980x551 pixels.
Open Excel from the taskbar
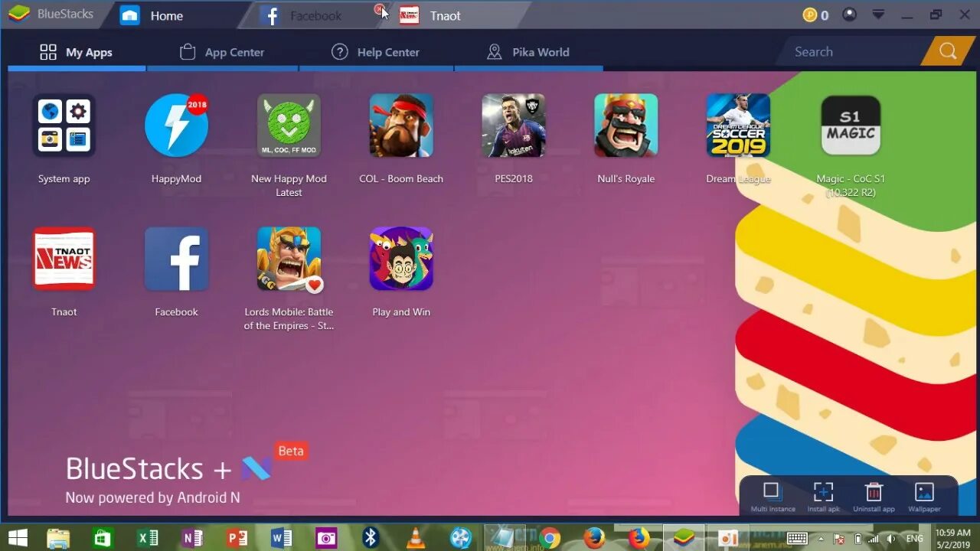(148, 538)
